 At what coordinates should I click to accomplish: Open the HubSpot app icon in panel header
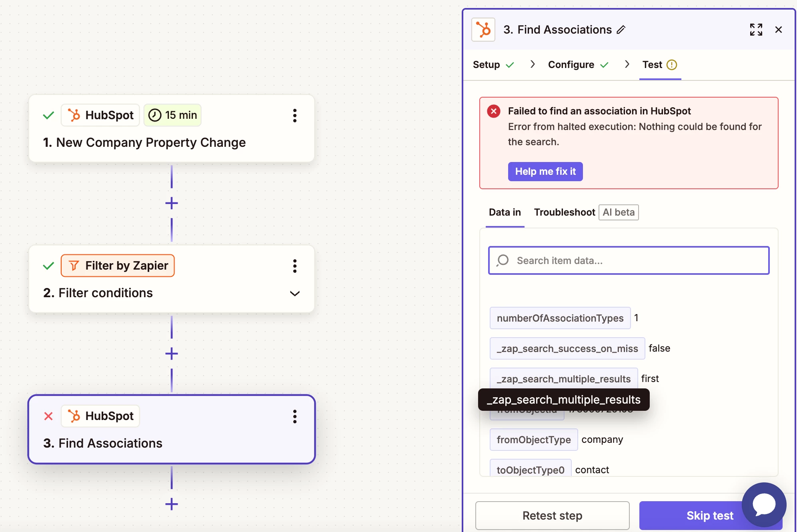pyautogui.click(x=483, y=30)
